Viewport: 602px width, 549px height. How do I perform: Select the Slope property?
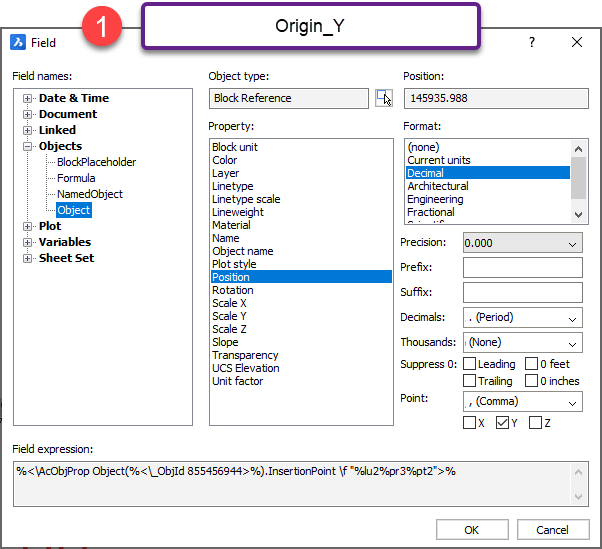click(x=301, y=342)
